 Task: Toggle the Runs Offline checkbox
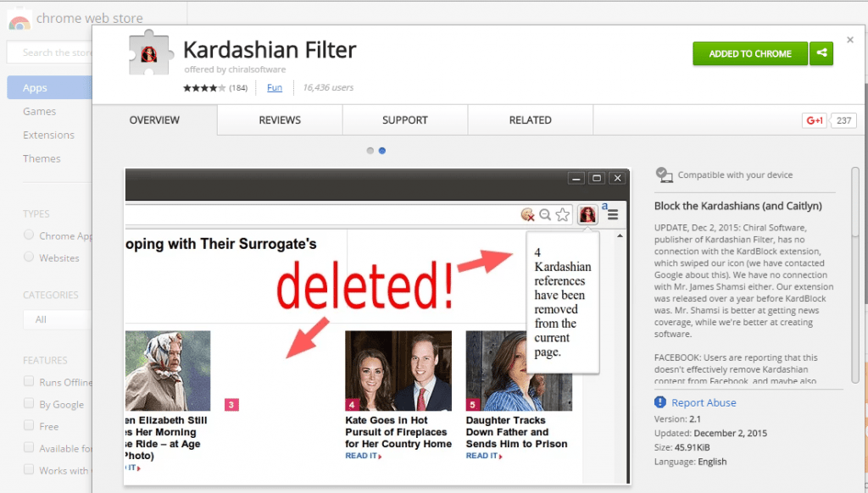tap(29, 381)
